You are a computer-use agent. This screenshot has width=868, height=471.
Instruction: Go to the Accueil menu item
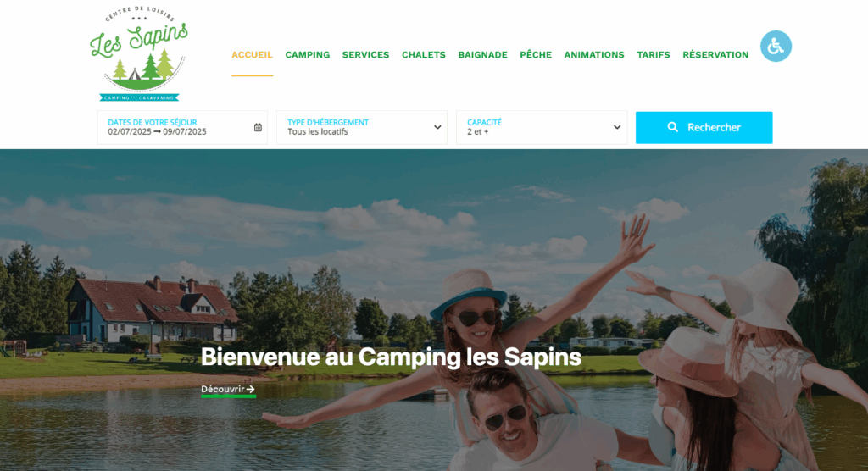point(252,55)
